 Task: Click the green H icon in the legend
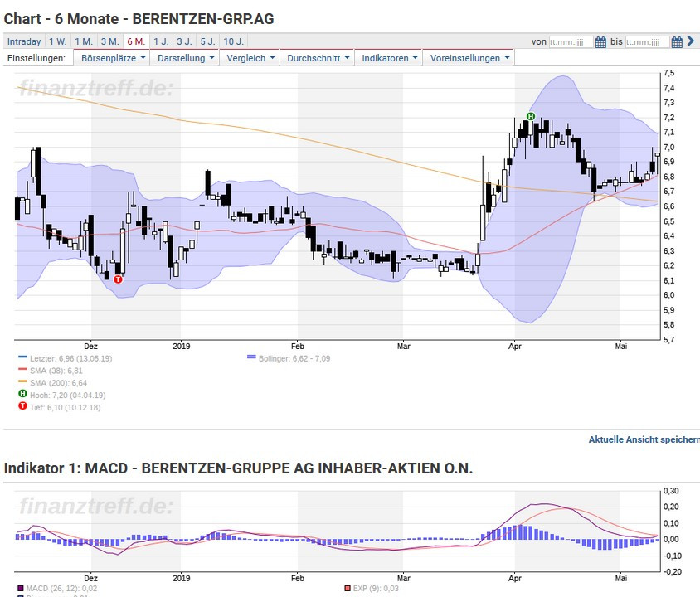click(x=22, y=394)
